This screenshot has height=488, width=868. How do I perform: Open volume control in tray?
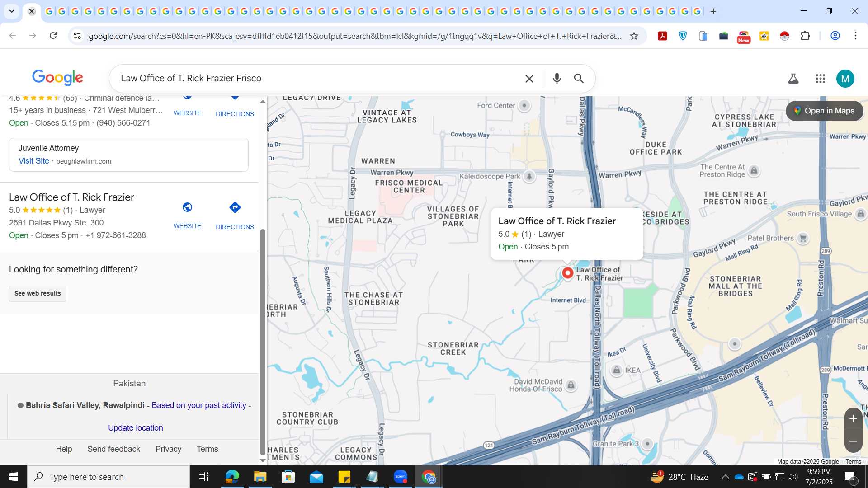click(x=793, y=477)
